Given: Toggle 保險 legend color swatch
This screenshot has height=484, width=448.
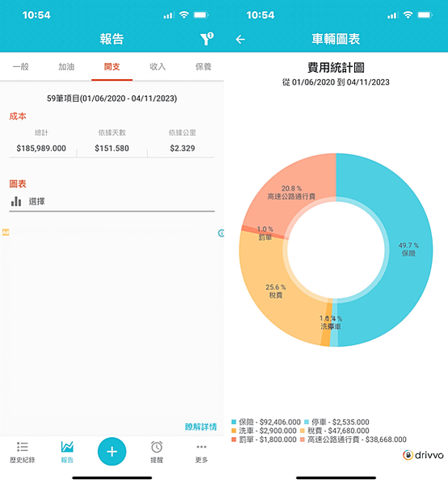Looking at the screenshot, I should (x=234, y=422).
